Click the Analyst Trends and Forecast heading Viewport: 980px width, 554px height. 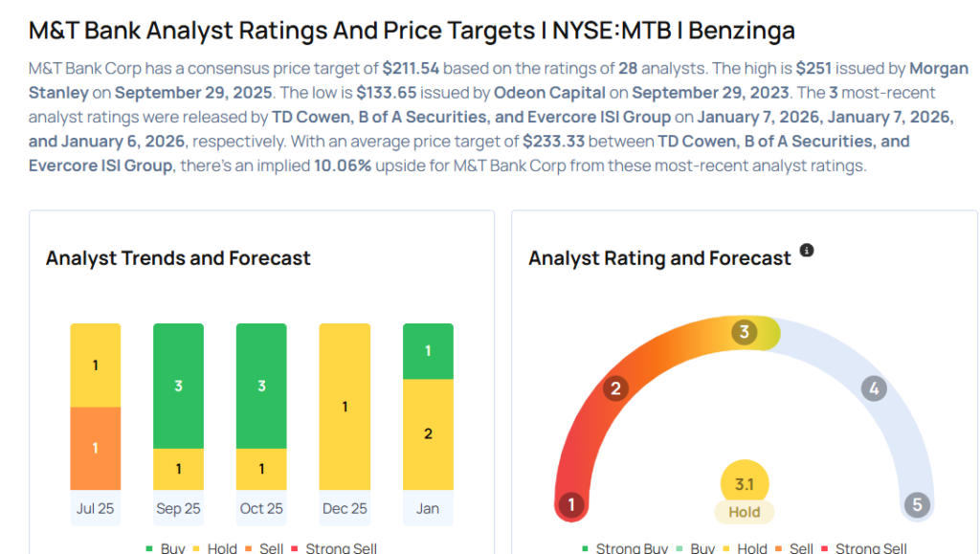(x=178, y=258)
